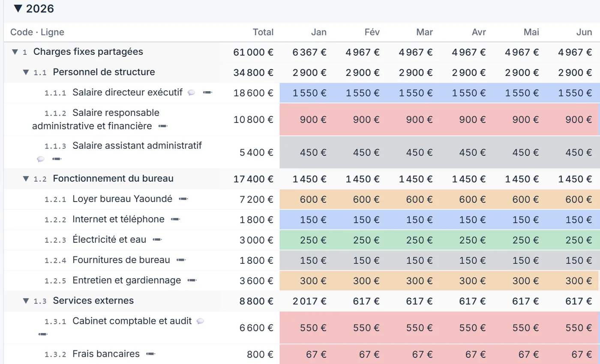
Task: Click the pencil icon under Cabinet comptable et audit
Action: pyautogui.click(x=42, y=334)
